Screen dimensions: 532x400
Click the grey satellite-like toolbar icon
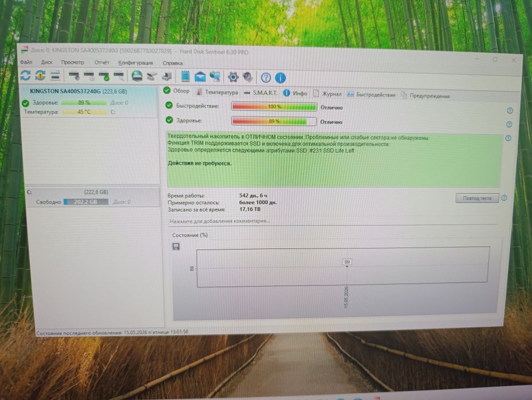[152, 77]
